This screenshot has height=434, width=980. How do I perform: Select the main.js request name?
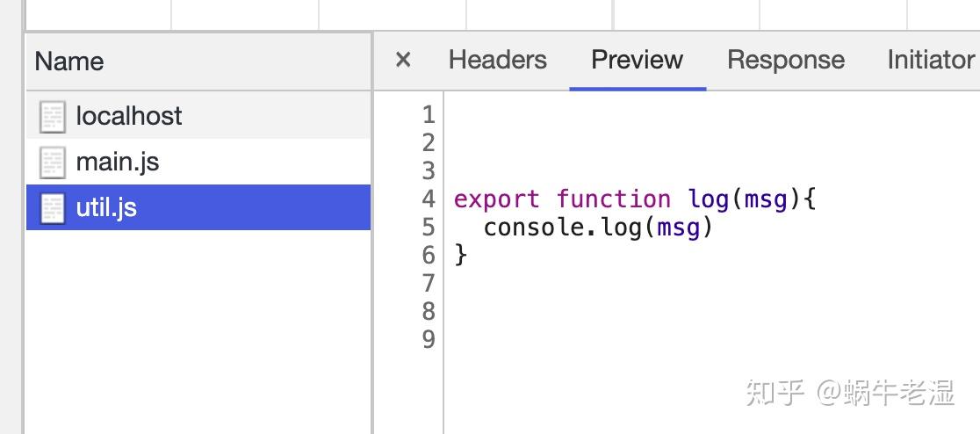118,163
